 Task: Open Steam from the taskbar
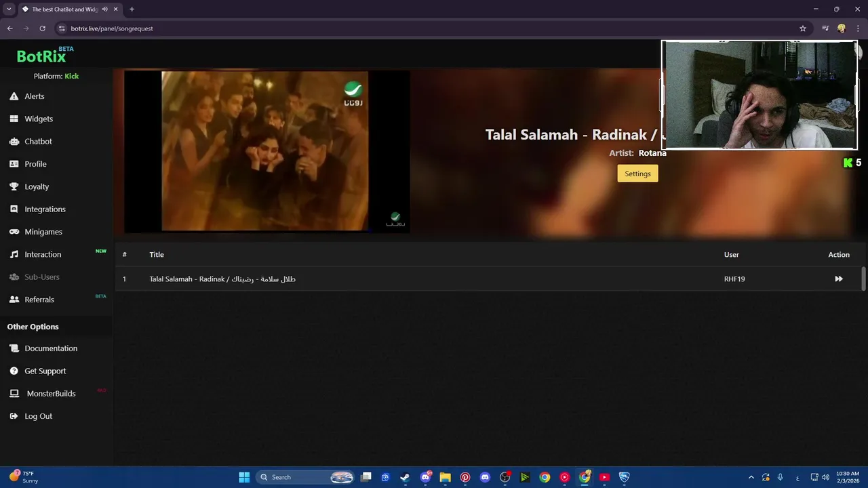pos(405,477)
